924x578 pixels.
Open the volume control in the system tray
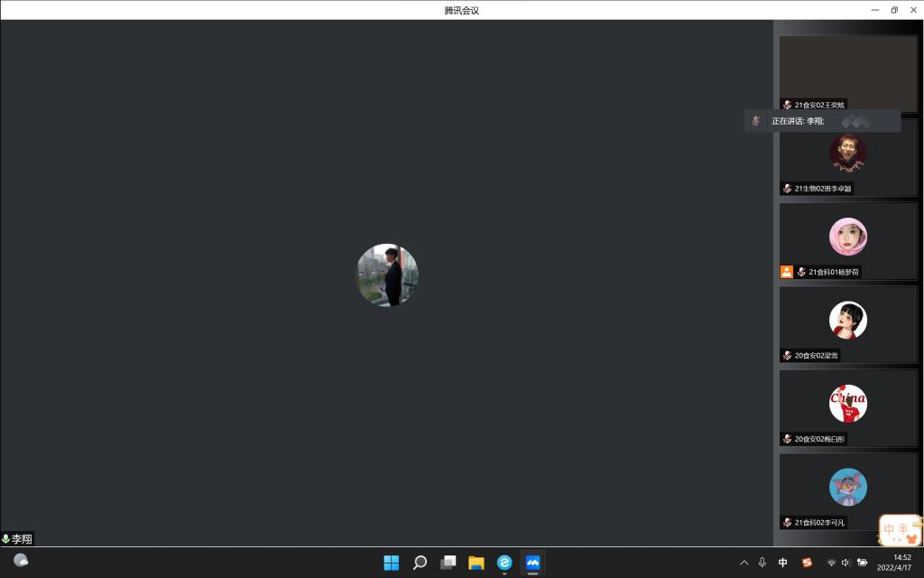pos(845,563)
